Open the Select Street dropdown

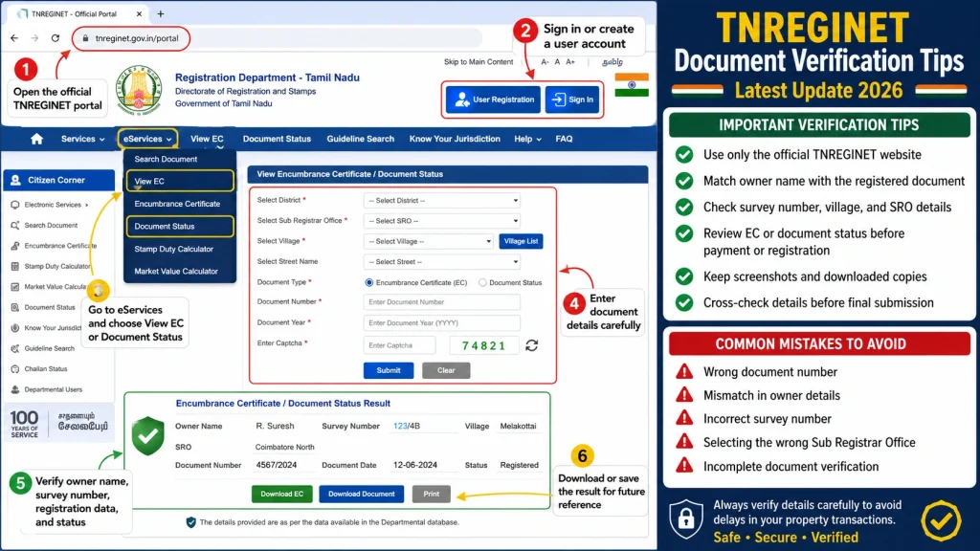[442, 262]
